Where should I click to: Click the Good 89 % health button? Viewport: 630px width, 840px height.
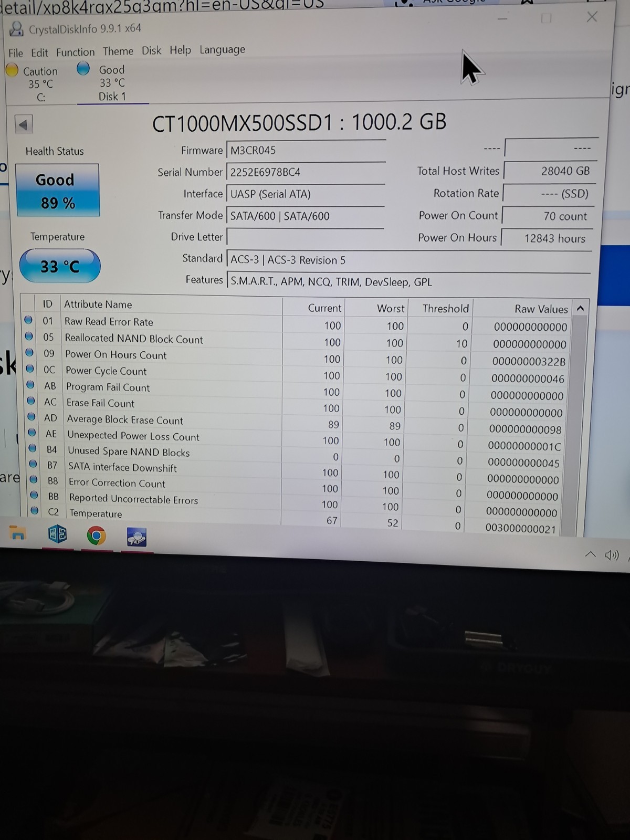click(58, 191)
